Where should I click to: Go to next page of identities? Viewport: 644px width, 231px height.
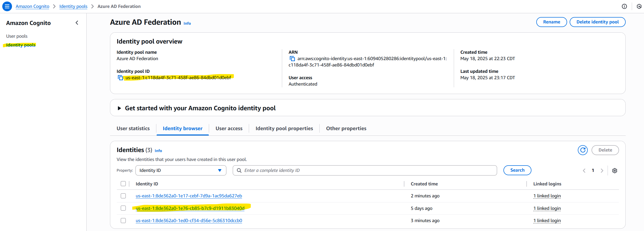pos(602,170)
